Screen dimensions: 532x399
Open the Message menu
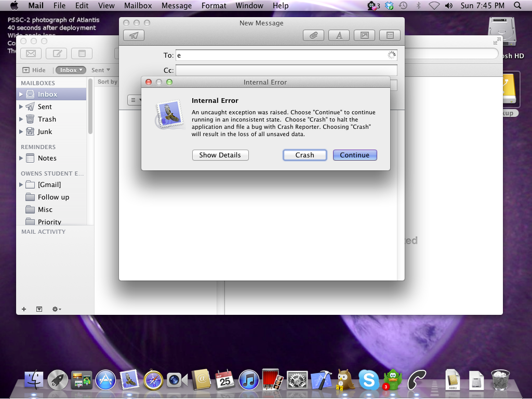coord(177,5)
